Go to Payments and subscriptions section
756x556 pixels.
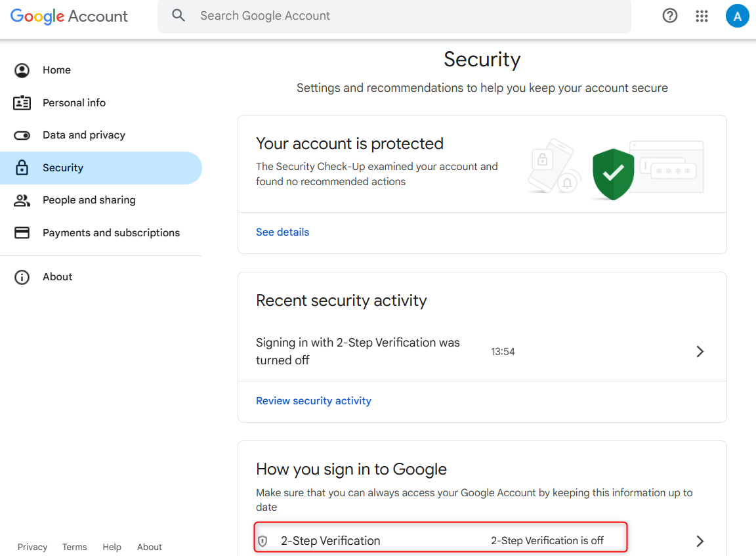coord(111,233)
